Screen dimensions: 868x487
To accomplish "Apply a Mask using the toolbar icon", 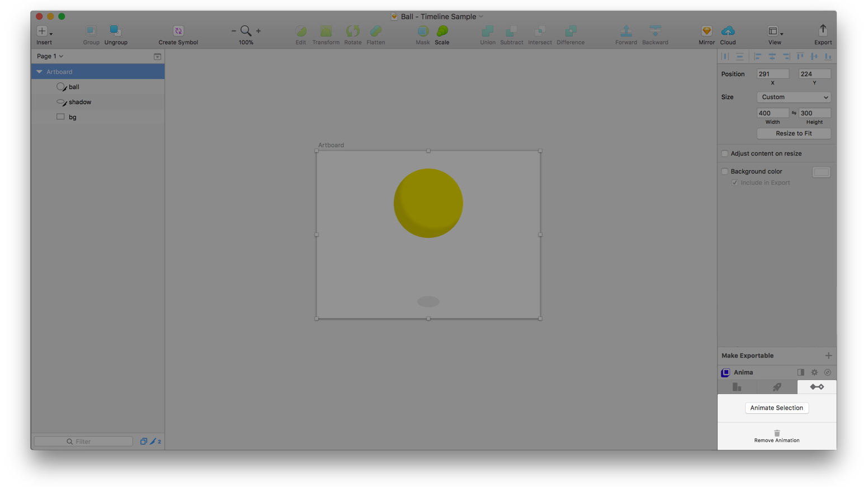I will tap(423, 32).
